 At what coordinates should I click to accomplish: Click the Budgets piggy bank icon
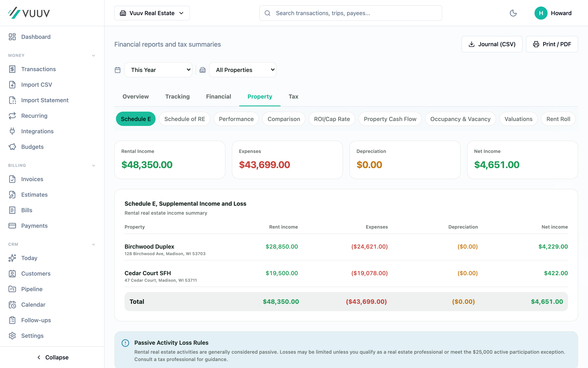coord(12,147)
